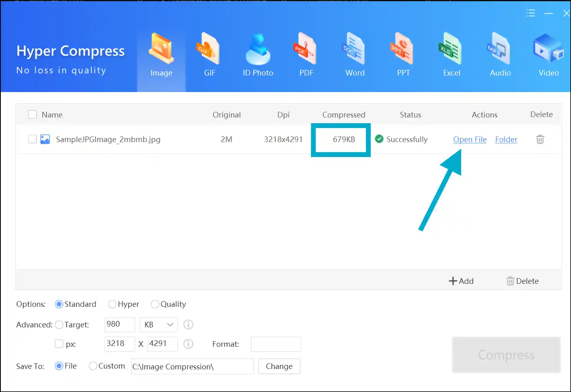Click the 2M original size value

click(226, 139)
